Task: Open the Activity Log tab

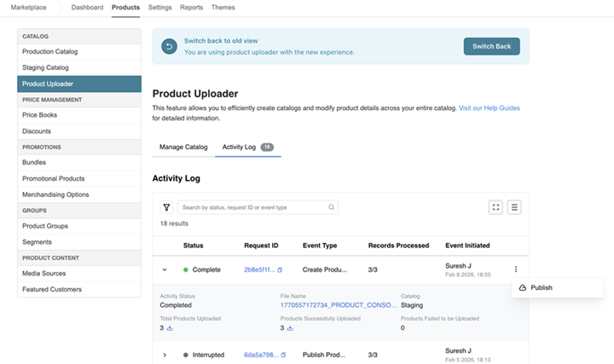Action: point(239,147)
